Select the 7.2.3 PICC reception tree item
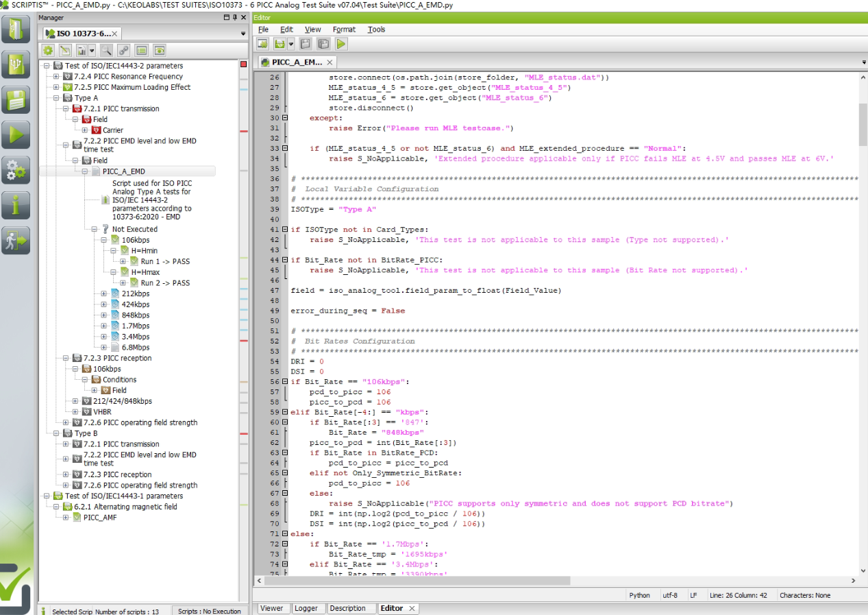 coord(117,359)
